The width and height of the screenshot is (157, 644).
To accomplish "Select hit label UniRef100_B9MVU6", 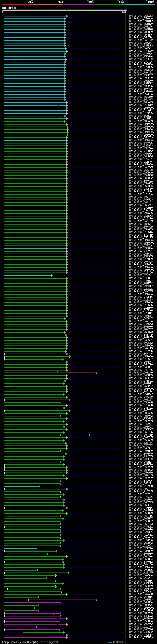I will (141, 89).
